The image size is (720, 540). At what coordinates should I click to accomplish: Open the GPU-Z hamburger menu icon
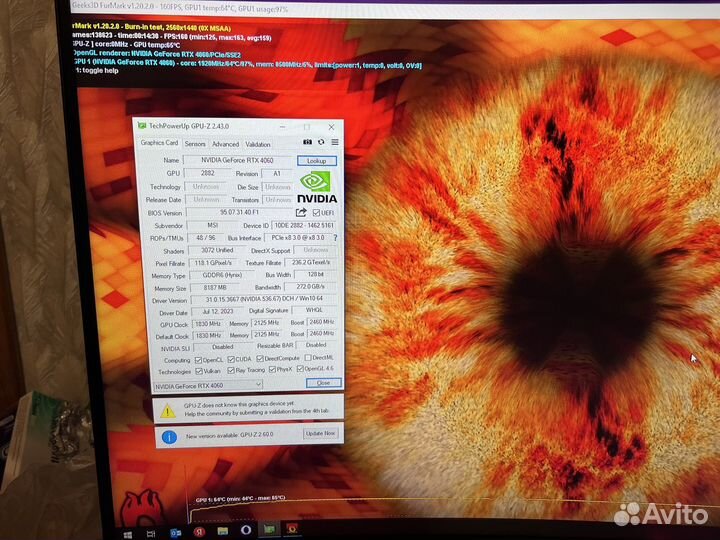(x=335, y=142)
